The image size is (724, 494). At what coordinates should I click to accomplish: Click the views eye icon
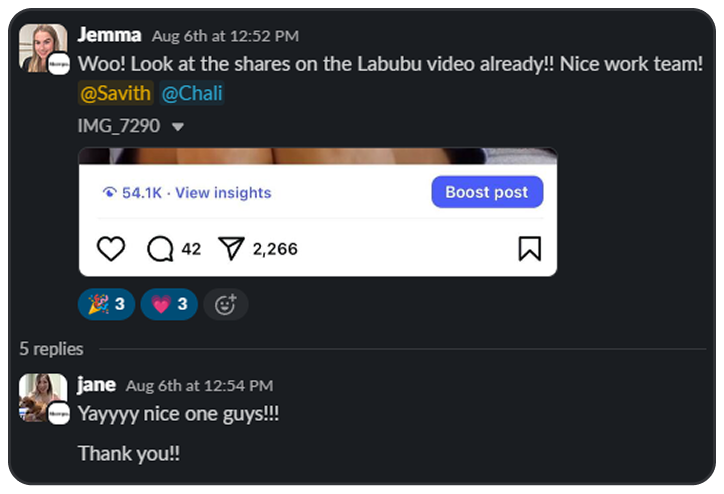[110, 192]
